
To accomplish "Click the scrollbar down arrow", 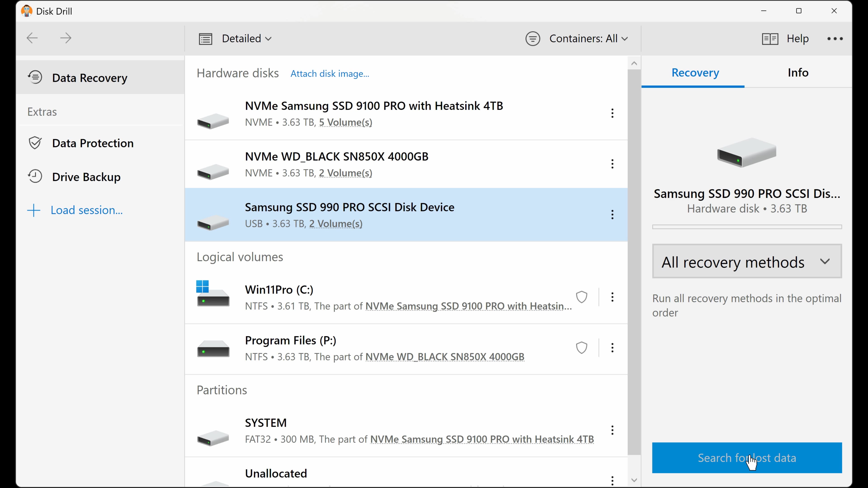I will tap(634, 480).
